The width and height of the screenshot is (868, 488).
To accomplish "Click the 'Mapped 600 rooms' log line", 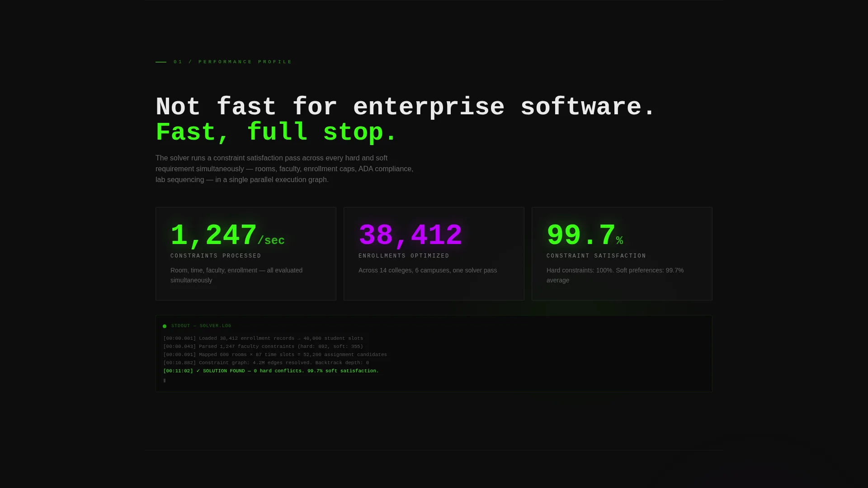I will click(x=275, y=355).
